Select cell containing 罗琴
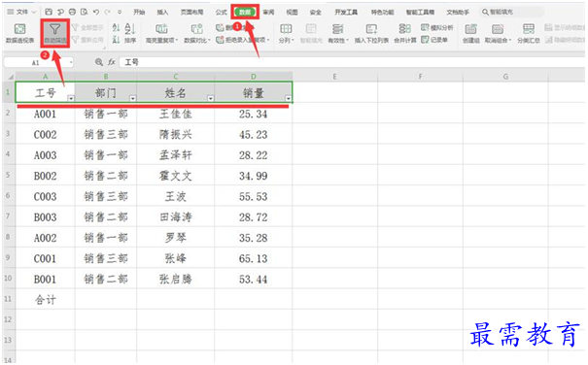 point(176,237)
